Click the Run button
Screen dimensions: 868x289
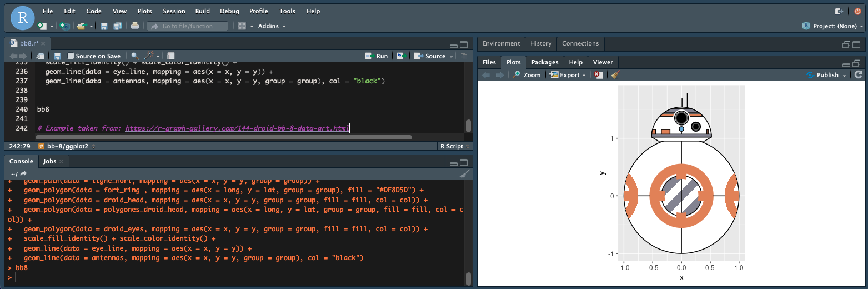click(x=377, y=56)
